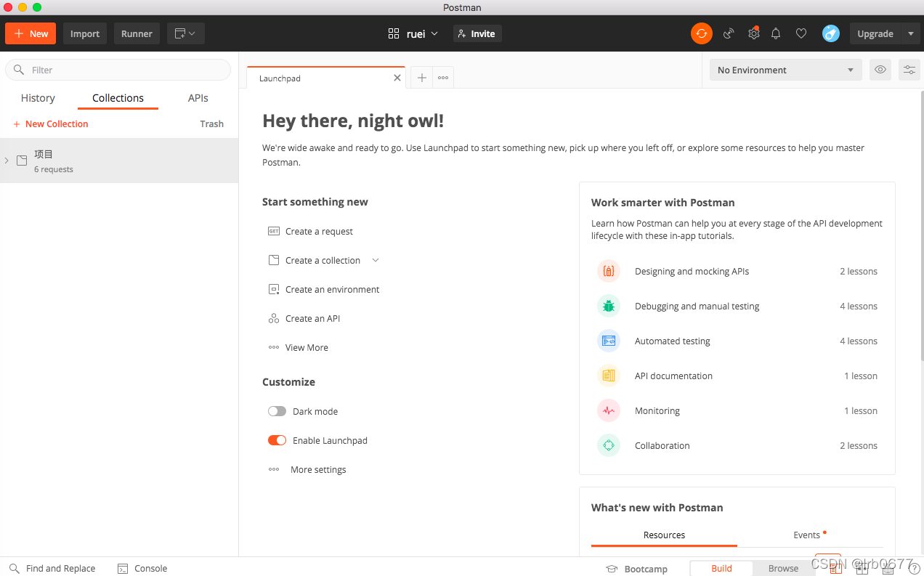924x576 pixels.
Task: Click the '6 requests' text
Action: pyautogui.click(x=54, y=169)
